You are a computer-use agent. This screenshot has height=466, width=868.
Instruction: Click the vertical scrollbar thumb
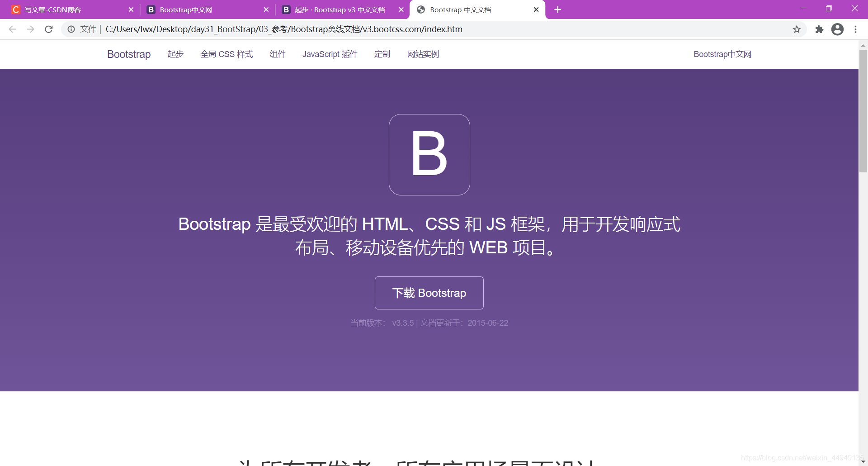(x=863, y=111)
